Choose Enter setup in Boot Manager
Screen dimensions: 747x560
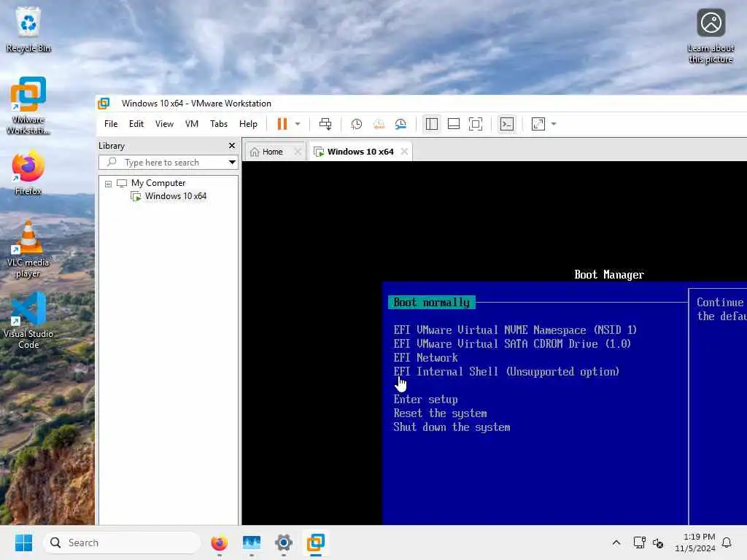(425, 399)
